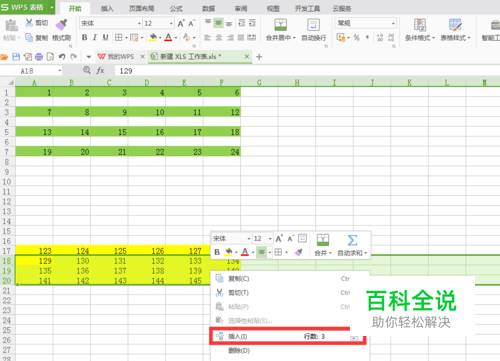500x361 pixels.
Task: Open the Insert (插入) ribbon tab
Action: (x=107, y=8)
